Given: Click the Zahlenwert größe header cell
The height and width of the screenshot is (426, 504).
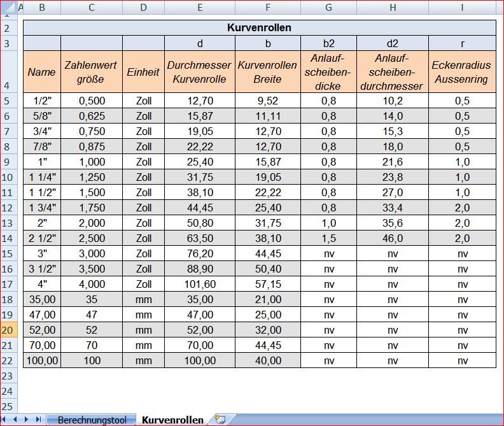Looking at the screenshot, I should point(92,73).
